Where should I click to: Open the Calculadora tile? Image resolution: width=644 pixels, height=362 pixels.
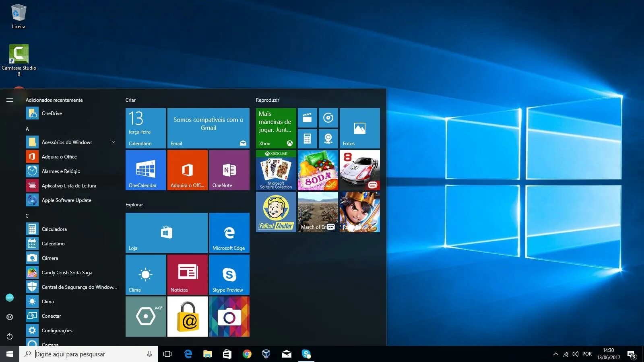click(x=308, y=138)
